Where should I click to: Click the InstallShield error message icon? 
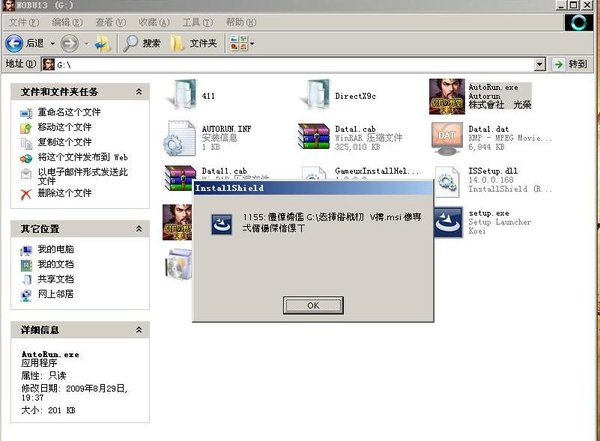[222, 224]
